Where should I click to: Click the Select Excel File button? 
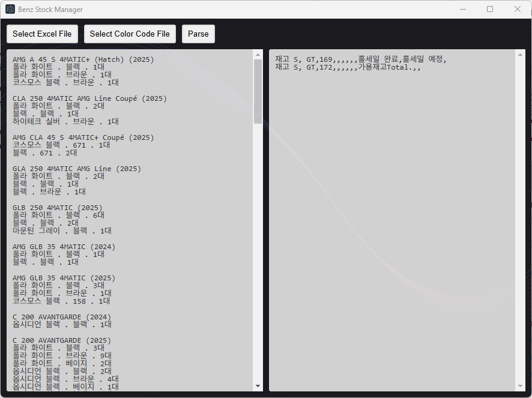pyautogui.click(x=42, y=34)
